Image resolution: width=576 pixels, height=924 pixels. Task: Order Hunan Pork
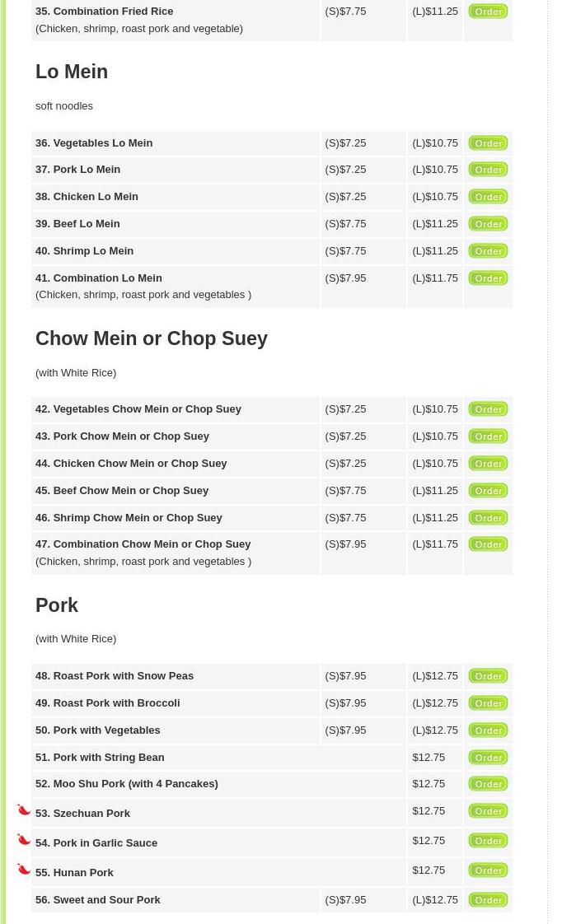pyautogui.click(x=488, y=870)
